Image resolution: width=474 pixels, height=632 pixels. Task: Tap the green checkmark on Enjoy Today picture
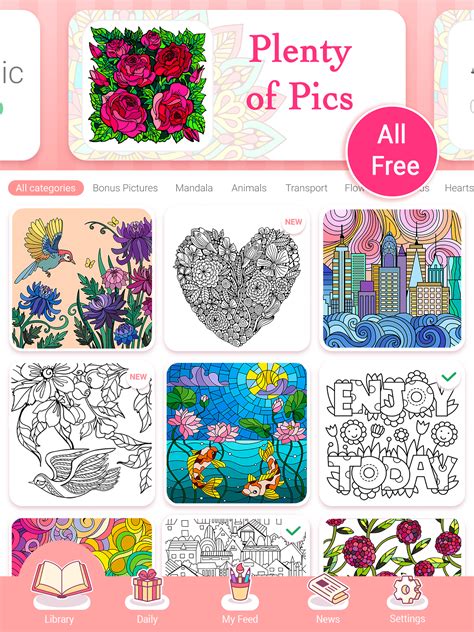click(449, 377)
